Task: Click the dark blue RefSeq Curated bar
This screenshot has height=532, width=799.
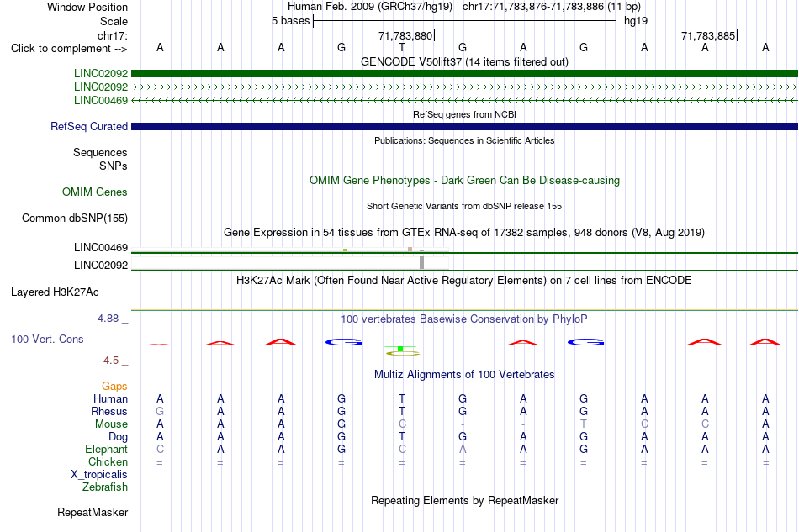Action: point(464,126)
